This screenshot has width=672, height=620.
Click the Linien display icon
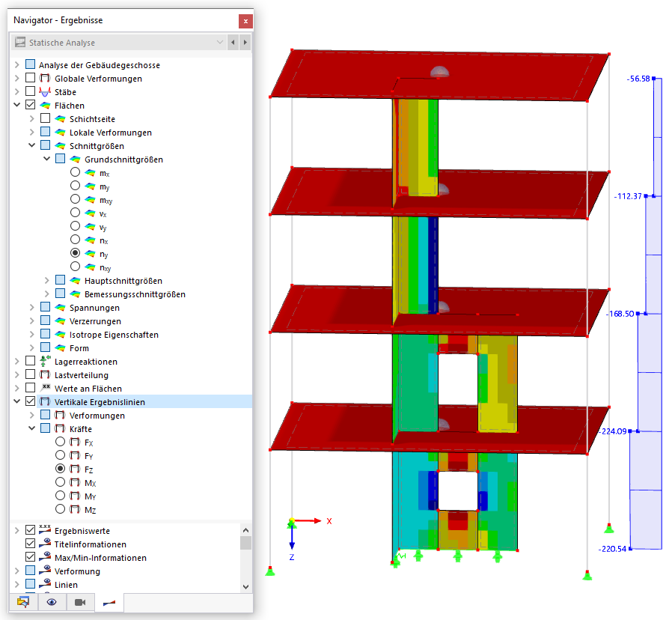45,584
